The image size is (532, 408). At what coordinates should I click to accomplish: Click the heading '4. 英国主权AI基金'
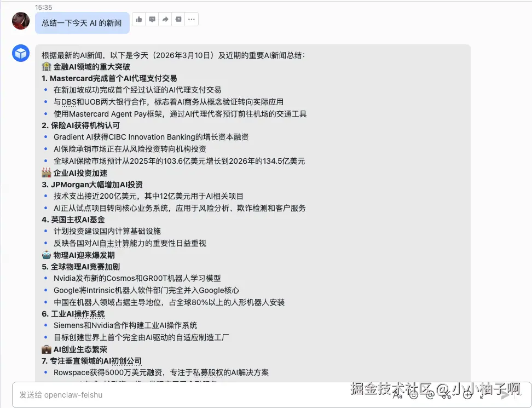click(73, 220)
